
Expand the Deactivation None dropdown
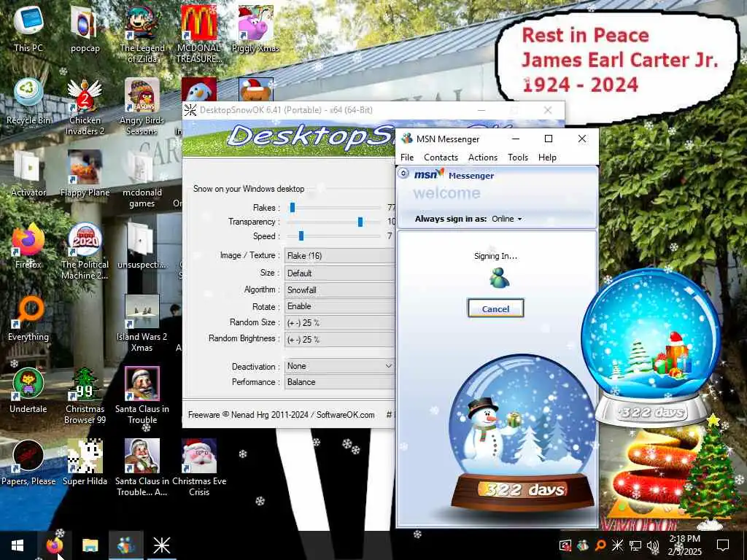pos(340,366)
